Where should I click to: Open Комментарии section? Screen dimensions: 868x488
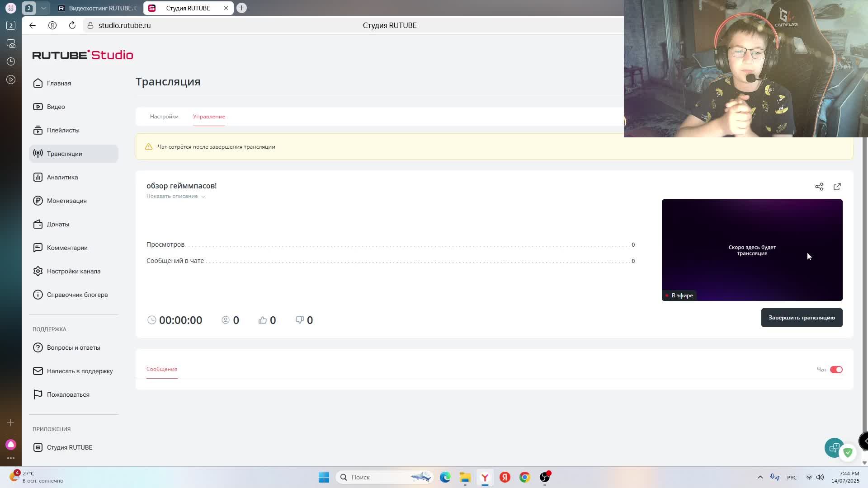(x=67, y=248)
